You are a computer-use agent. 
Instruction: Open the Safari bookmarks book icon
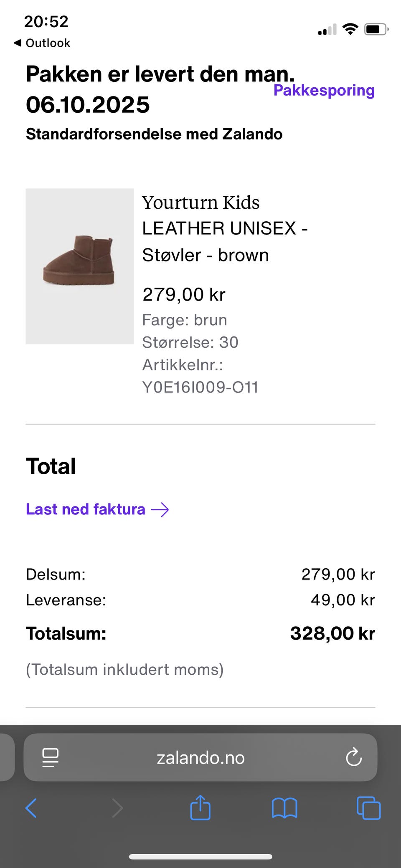pos(284,808)
